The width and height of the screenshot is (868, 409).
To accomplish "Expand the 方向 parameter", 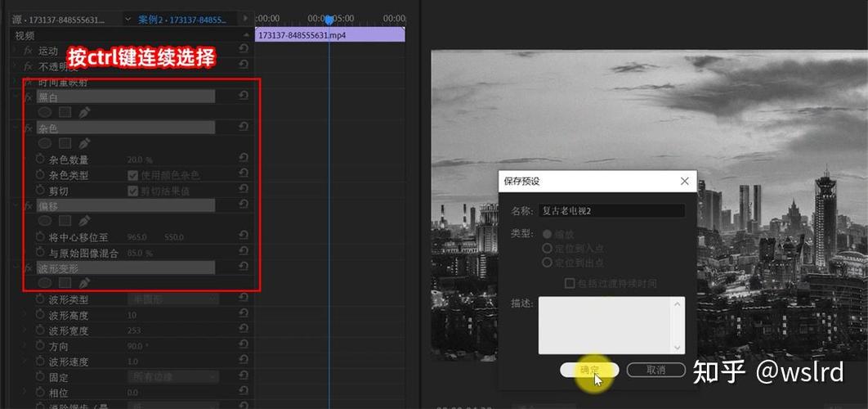I will pos(25,346).
